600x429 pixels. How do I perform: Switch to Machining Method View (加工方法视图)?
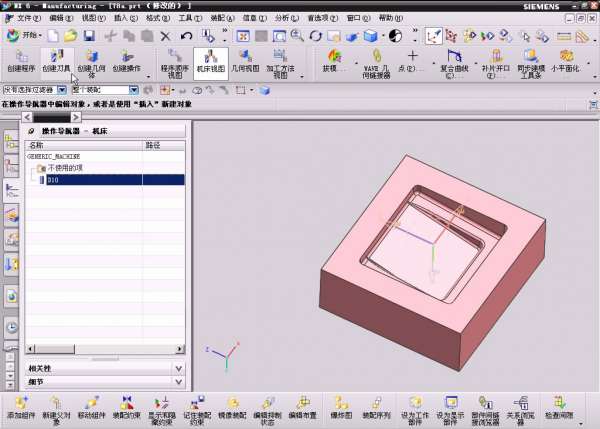click(x=280, y=64)
